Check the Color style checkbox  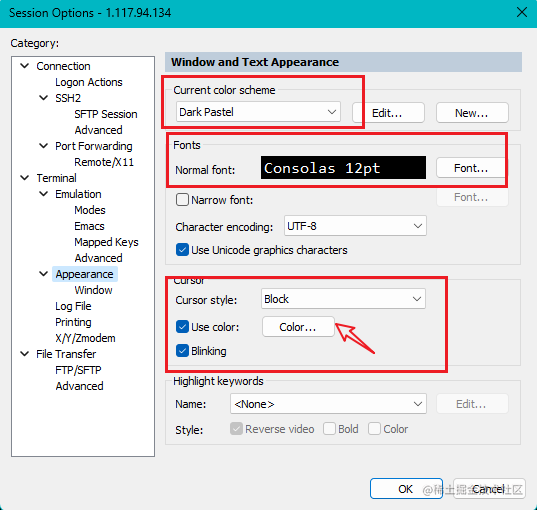(374, 428)
